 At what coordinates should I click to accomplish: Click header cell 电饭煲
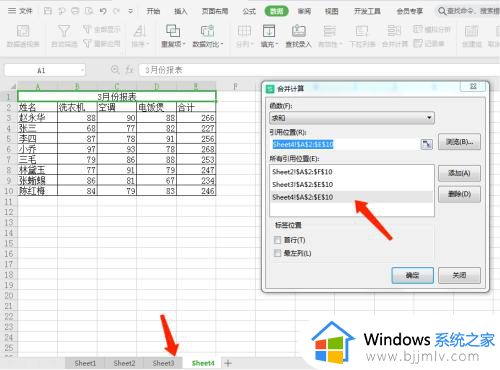(156, 107)
